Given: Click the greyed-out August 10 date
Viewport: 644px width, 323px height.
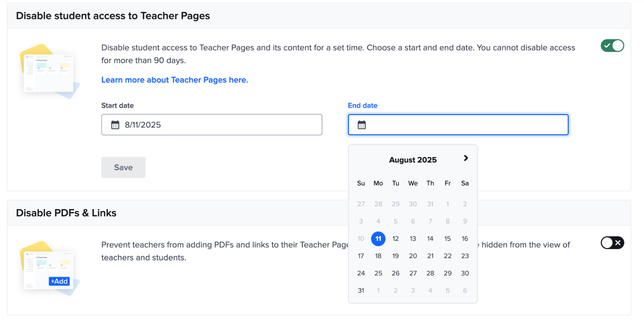Looking at the screenshot, I should [x=361, y=239].
